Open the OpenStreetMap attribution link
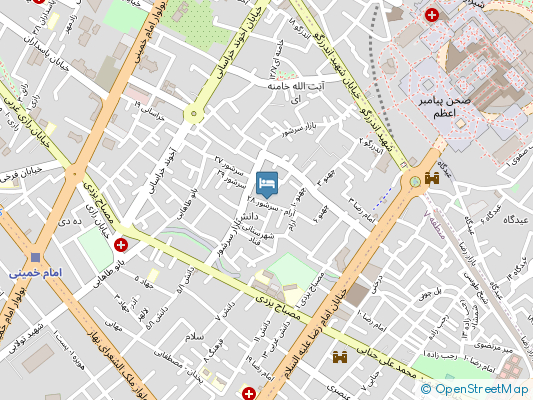Screen dimensions: 533x400 coord(475,389)
